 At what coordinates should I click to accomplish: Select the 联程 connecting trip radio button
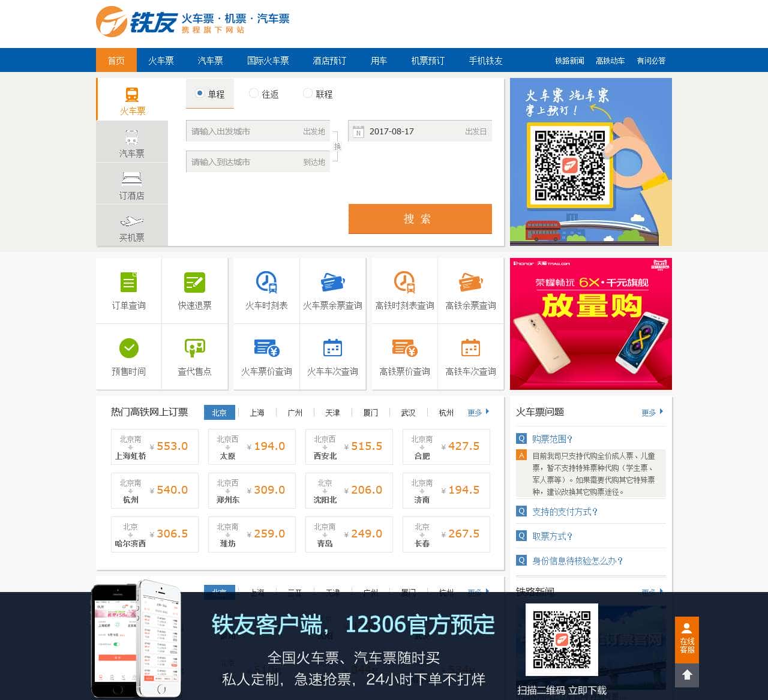point(308,94)
